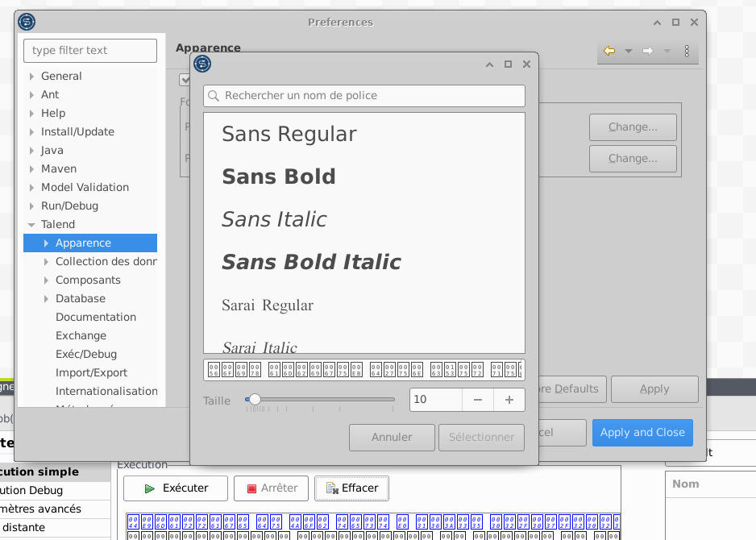
Task: Click the red stop icon on Arrêter
Action: [251, 489]
